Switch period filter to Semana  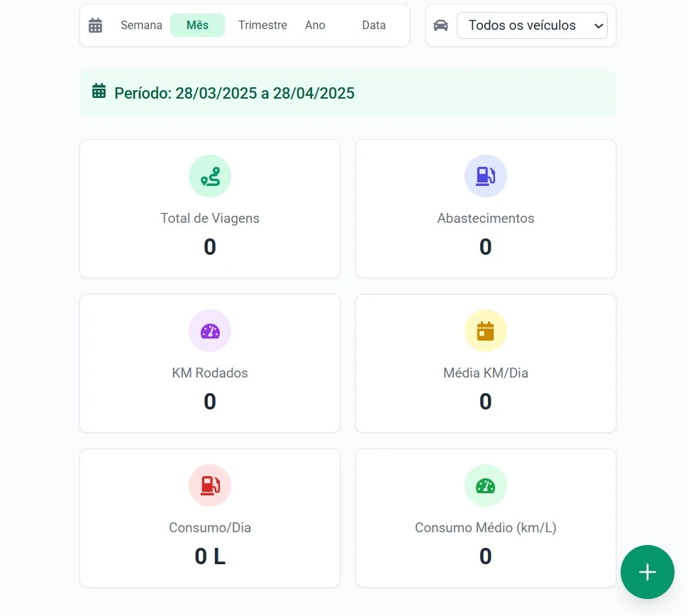tap(141, 26)
